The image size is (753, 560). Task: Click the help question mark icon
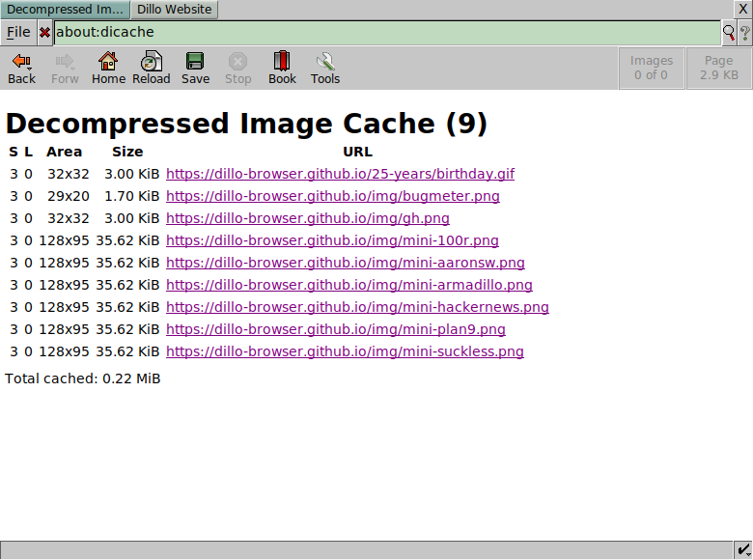tap(744, 32)
